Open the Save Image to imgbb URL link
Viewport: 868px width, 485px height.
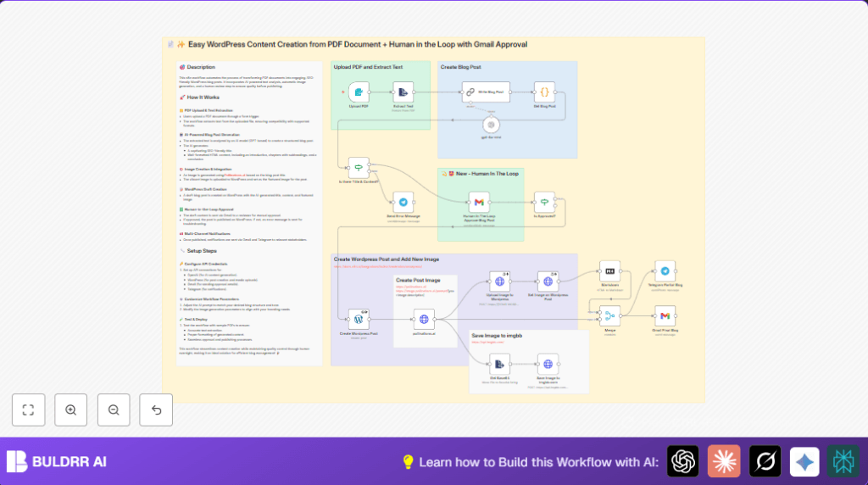click(487, 343)
